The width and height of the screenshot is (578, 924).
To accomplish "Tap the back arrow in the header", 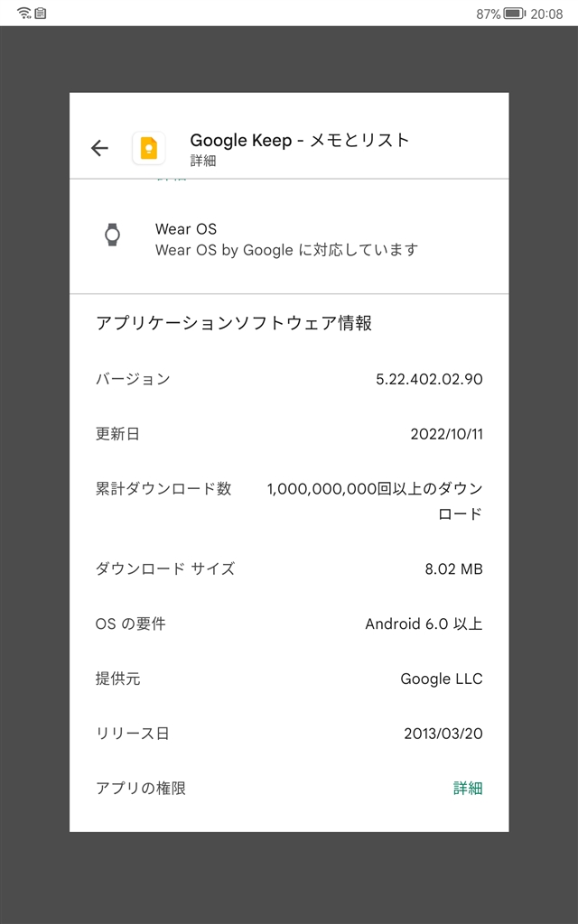I will (x=99, y=149).
